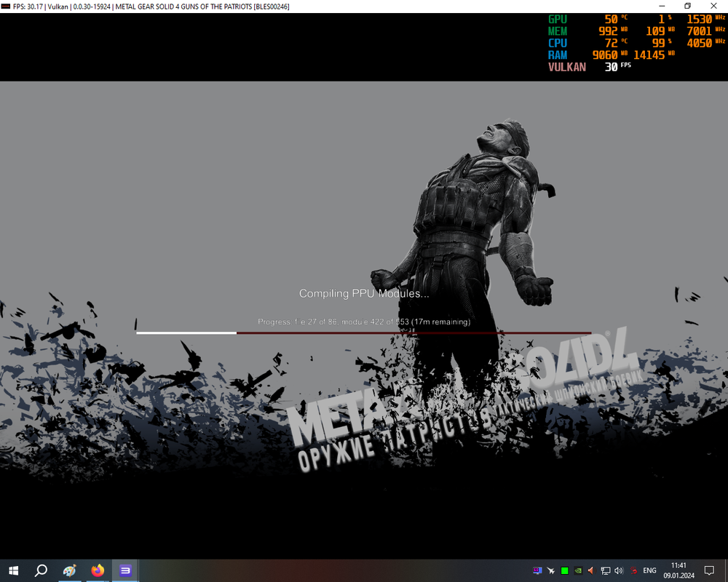Click the pink VULKAN overlay label
728x582 pixels.
coord(567,67)
